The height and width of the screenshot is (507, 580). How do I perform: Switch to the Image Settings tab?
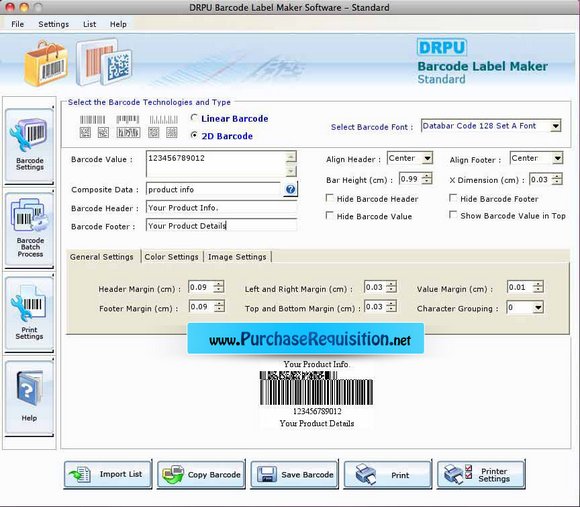click(x=237, y=257)
